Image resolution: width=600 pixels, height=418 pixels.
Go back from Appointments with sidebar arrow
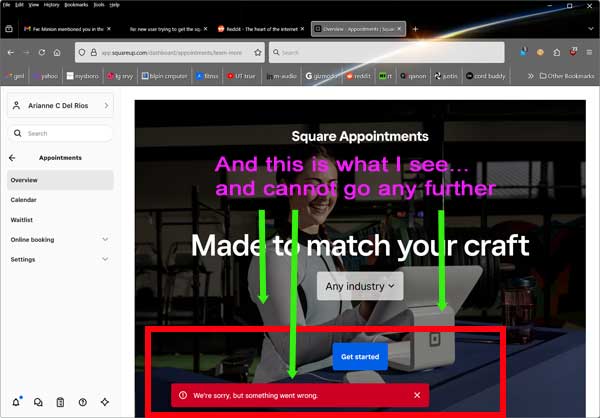point(12,158)
